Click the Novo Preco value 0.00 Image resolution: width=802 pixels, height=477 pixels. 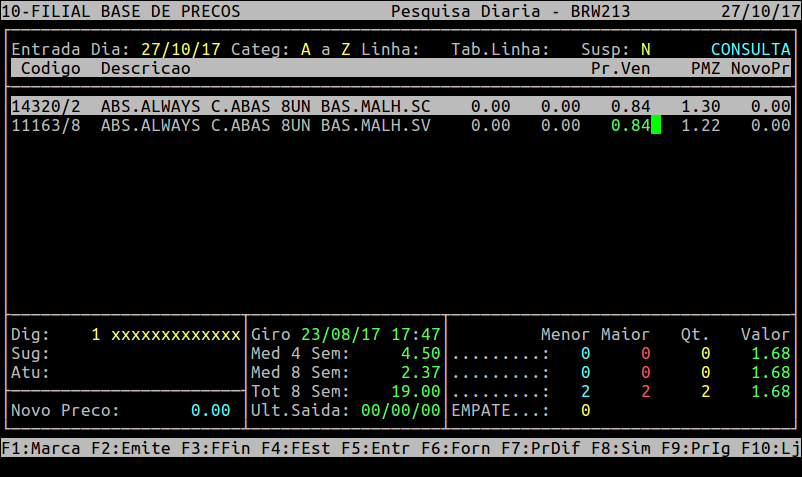210,411
